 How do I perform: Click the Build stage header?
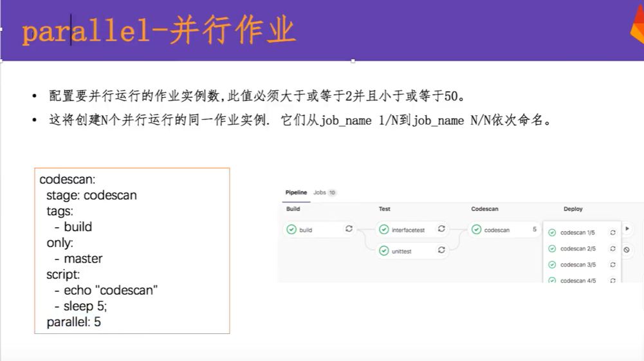point(293,208)
